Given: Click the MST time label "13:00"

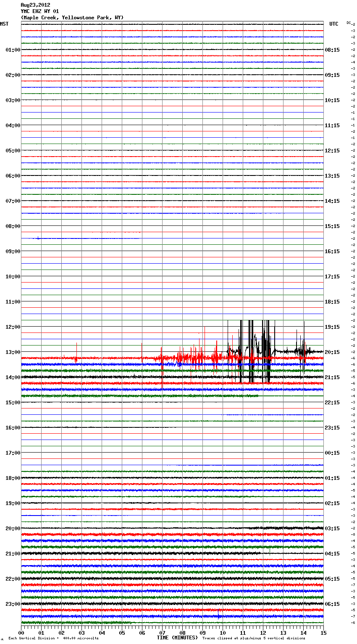Looking at the screenshot, I should click(x=13, y=352).
